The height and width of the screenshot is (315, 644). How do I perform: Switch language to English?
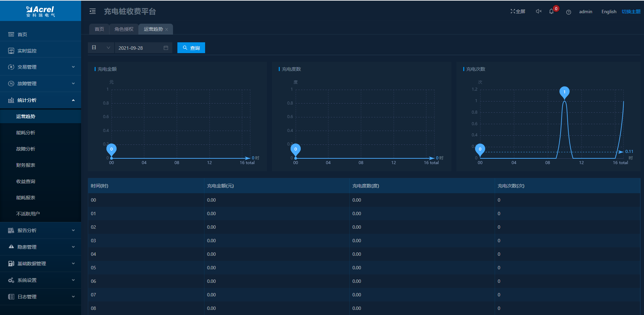[609, 12]
